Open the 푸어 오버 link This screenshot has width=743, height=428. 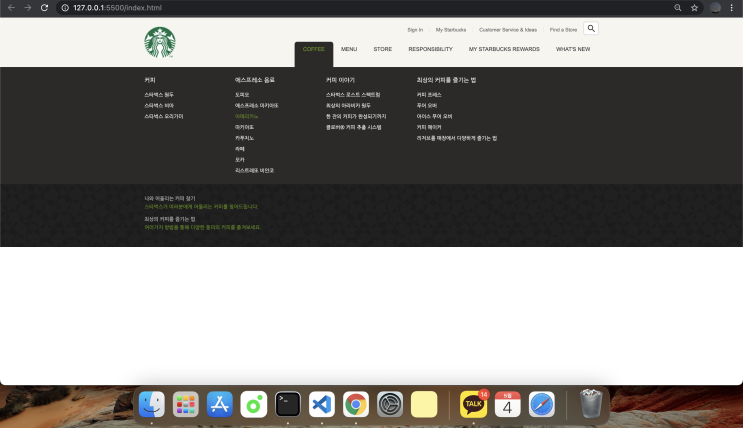[426, 106]
